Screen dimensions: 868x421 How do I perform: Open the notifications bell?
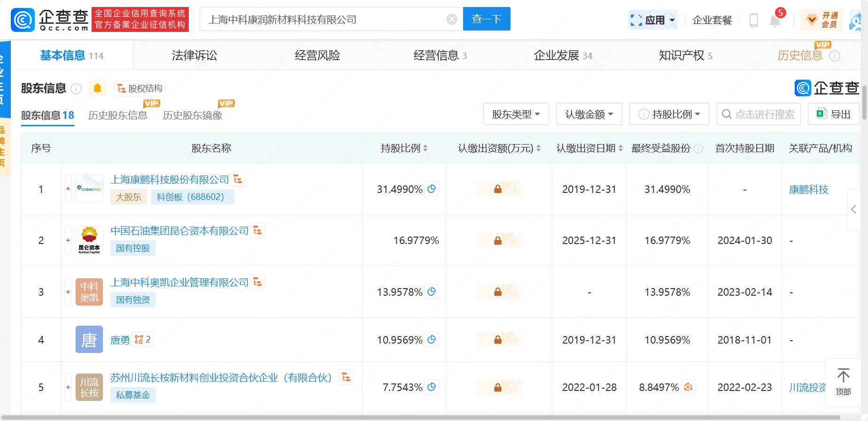775,20
